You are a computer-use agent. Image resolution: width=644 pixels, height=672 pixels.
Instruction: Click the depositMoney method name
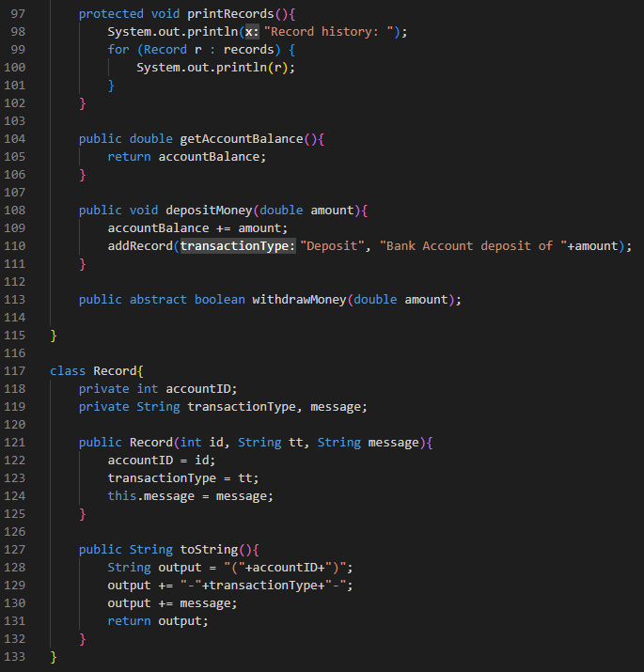tap(209, 211)
